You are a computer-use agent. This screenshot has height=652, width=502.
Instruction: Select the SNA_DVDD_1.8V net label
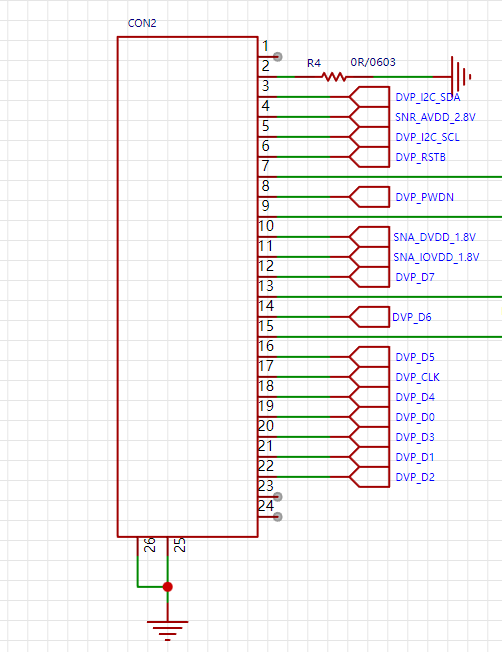[434, 237]
